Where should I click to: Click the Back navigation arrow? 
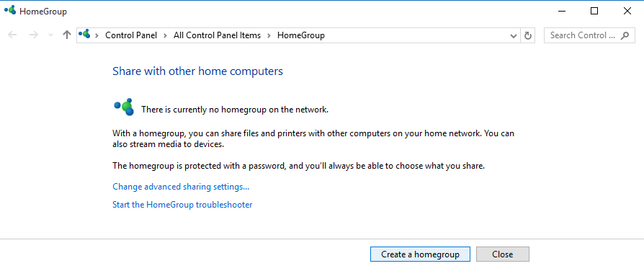point(12,35)
